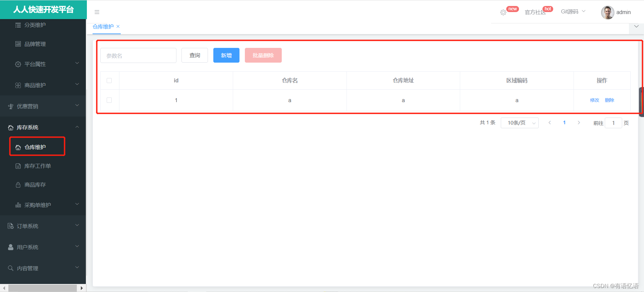Viewport: 644px width, 292px height.
Task: Open the settings gear icon in header
Action: (503, 12)
